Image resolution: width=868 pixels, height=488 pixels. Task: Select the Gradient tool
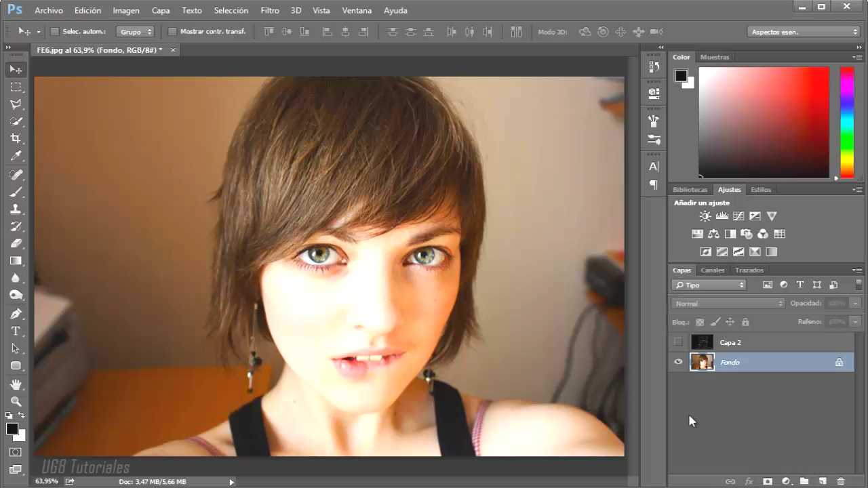pyautogui.click(x=16, y=261)
